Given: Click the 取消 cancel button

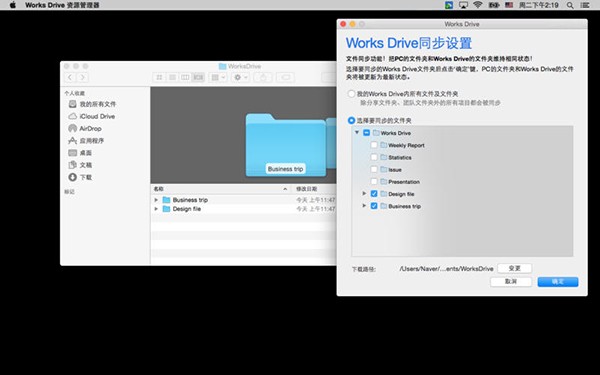Looking at the screenshot, I should pyautogui.click(x=511, y=282).
